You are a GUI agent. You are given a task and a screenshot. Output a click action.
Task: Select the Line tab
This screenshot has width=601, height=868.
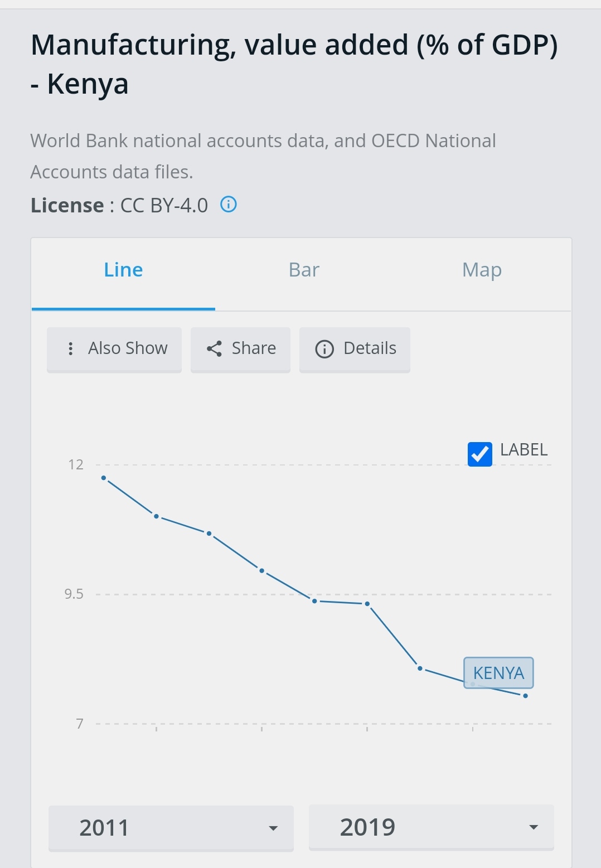tap(123, 270)
